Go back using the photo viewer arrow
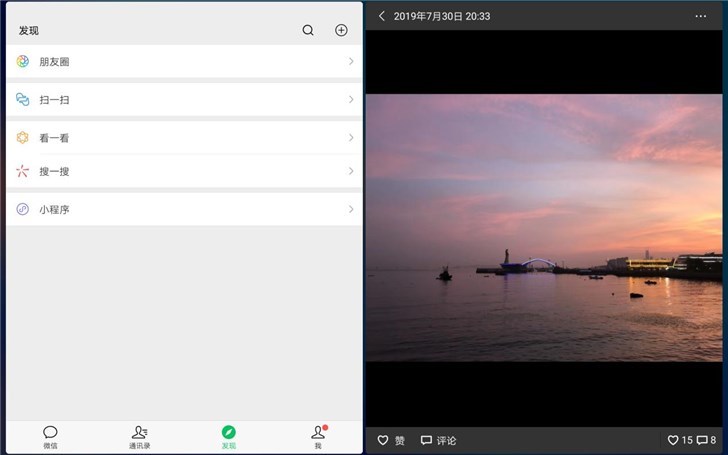Image resolution: width=728 pixels, height=455 pixels. pos(382,16)
